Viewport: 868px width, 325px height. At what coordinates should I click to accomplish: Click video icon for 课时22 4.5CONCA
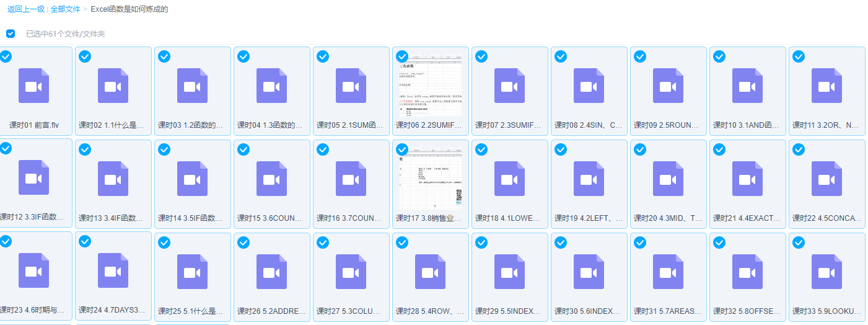[826, 179]
